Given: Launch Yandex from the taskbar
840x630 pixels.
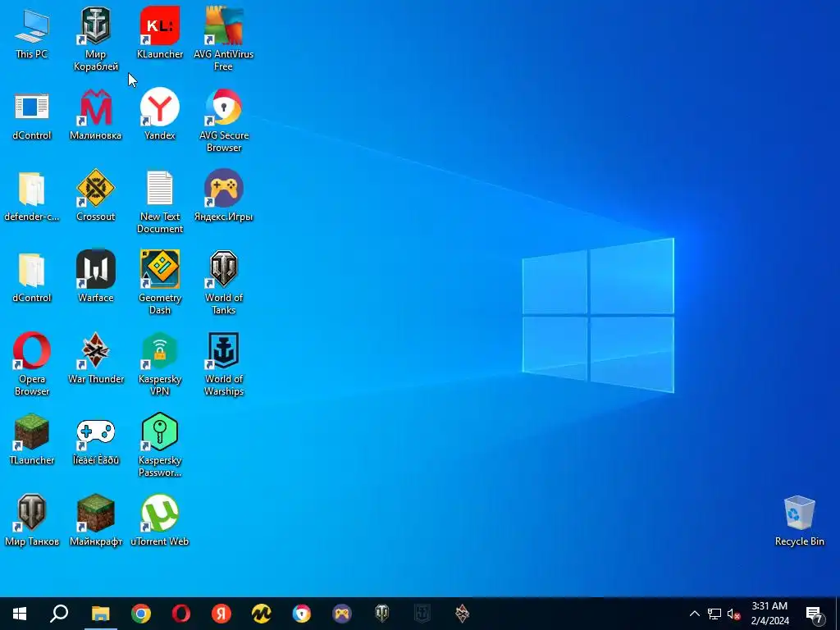Looking at the screenshot, I should click(221, 614).
